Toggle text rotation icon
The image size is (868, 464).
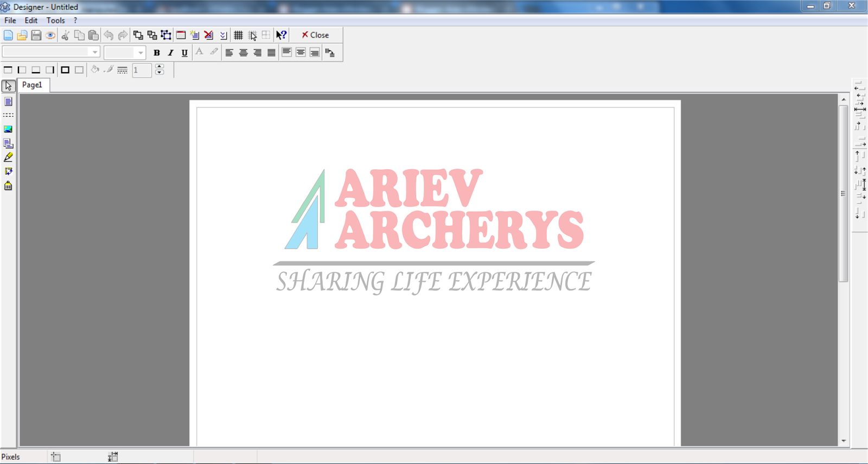tap(330, 53)
